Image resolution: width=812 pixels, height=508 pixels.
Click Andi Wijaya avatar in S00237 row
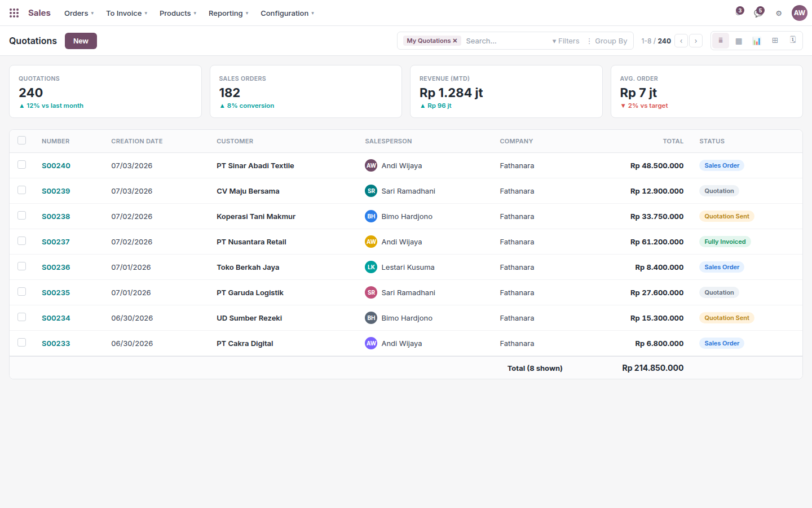click(371, 242)
